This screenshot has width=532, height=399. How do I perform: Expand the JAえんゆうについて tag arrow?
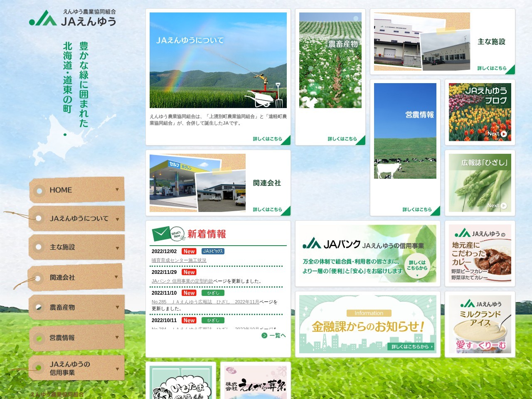click(x=118, y=219)
